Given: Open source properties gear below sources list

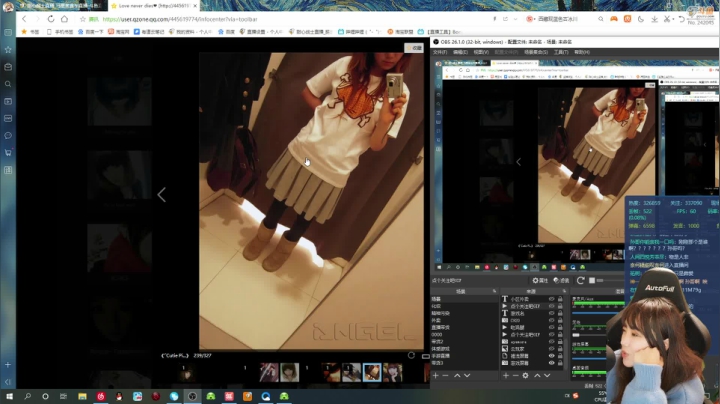Looking at the screenshot, I should point(525,376).
